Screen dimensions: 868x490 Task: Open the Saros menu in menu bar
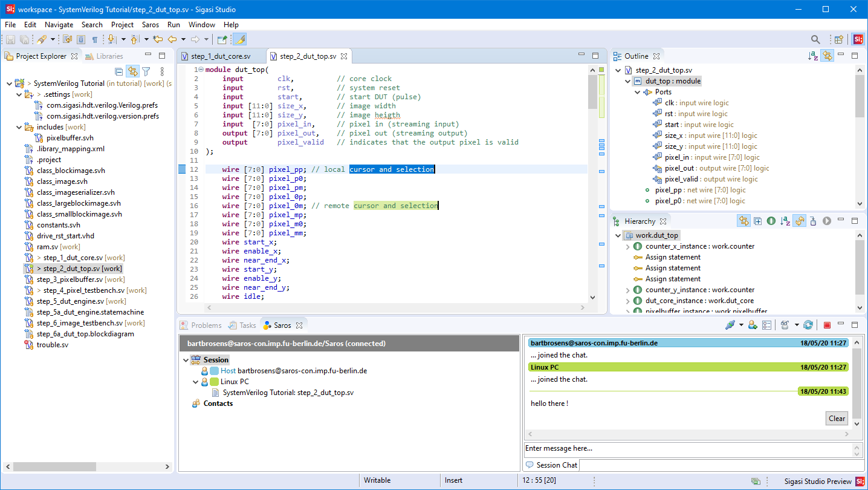150,25
